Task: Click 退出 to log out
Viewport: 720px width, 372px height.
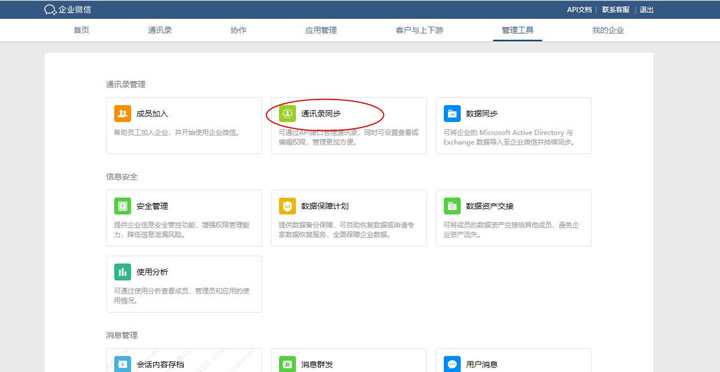Action: coord(647,10)
